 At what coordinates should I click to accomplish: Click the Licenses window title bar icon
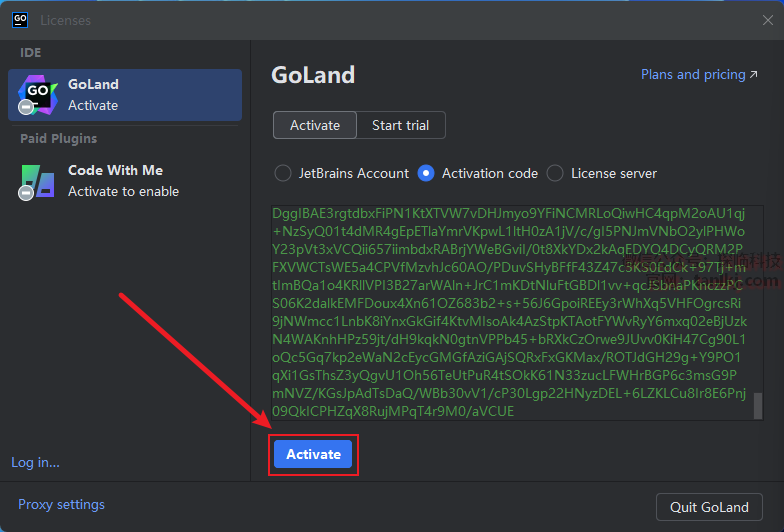point(20,20)
